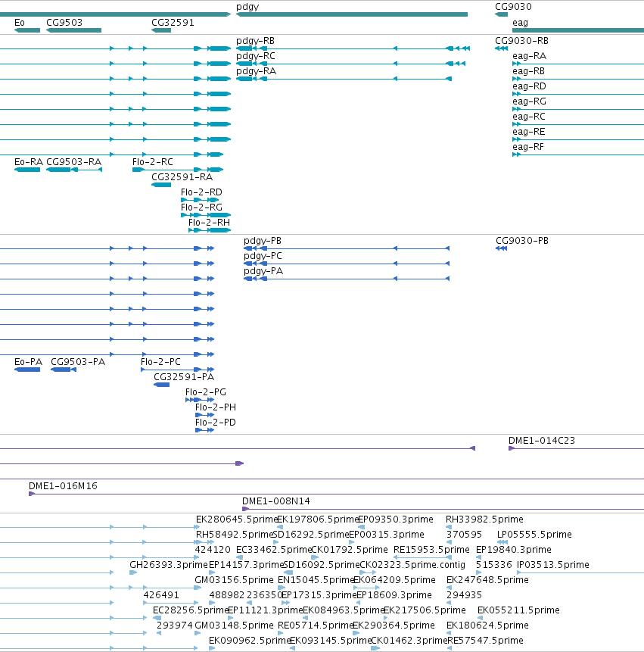Select the eag-RG transcript label

click(529, 102)
